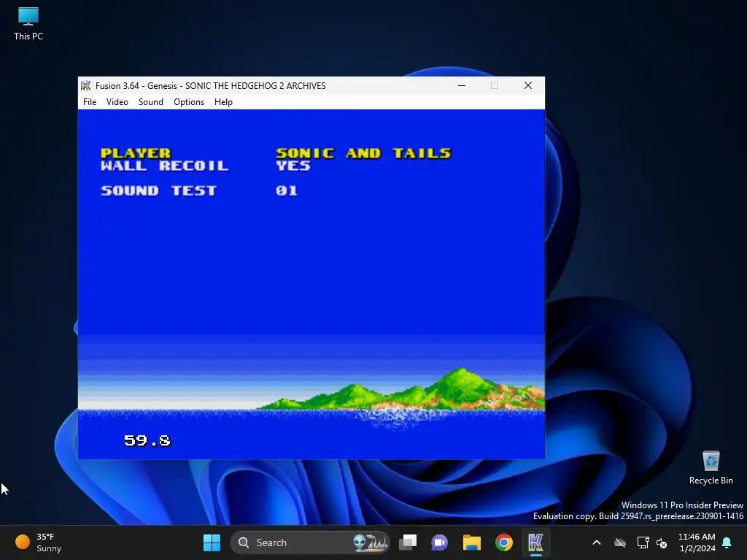
Task: Open the notifications bell icon
Action: point(727,542)
